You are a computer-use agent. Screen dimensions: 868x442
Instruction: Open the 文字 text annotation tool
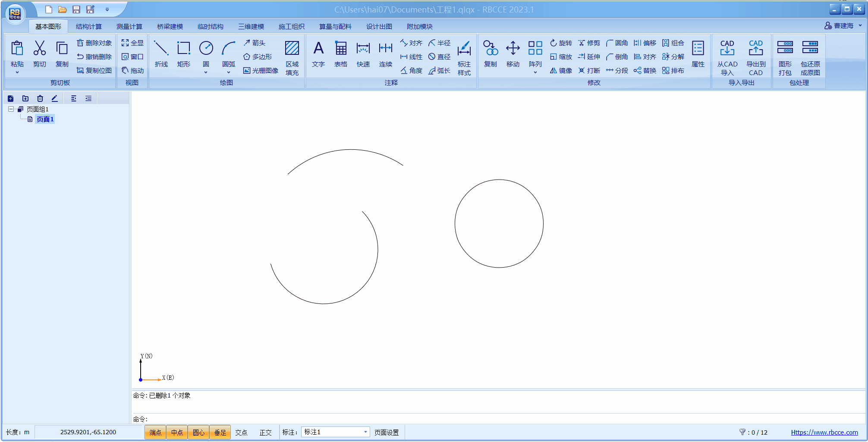click(318, 54)
